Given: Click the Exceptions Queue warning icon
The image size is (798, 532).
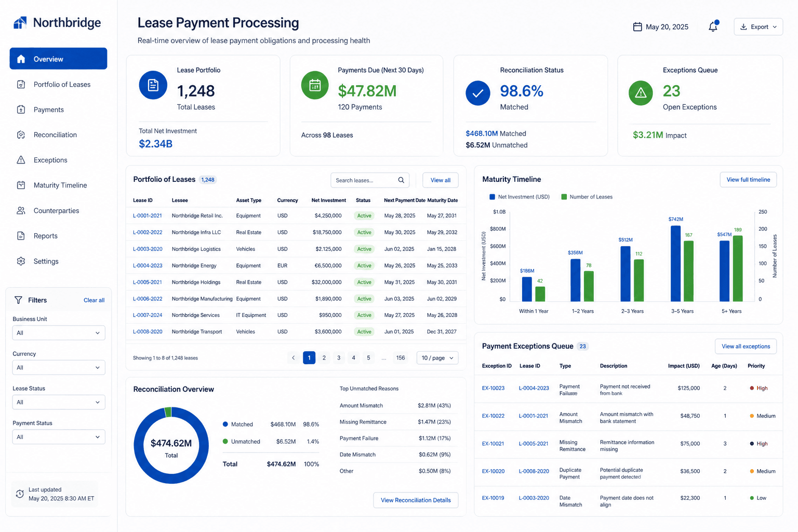Looking at the screenshot, I should 641,93.
